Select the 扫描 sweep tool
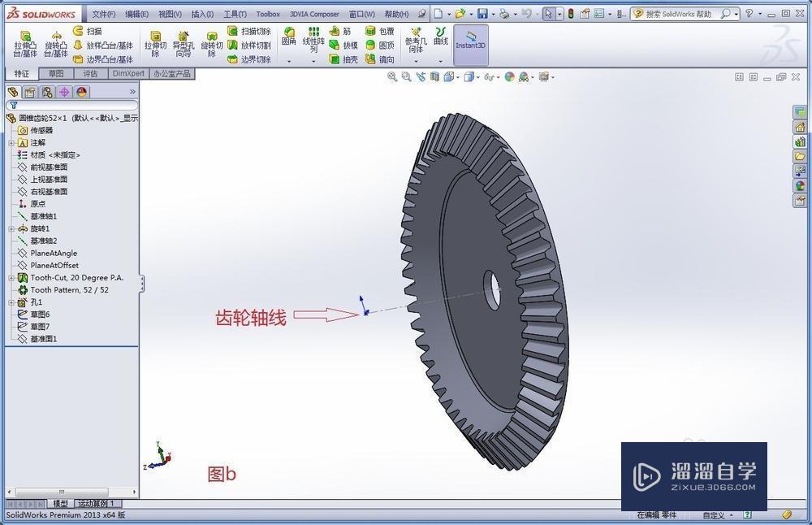The width and height of the screenshot is (812, 525). [88, 31]
